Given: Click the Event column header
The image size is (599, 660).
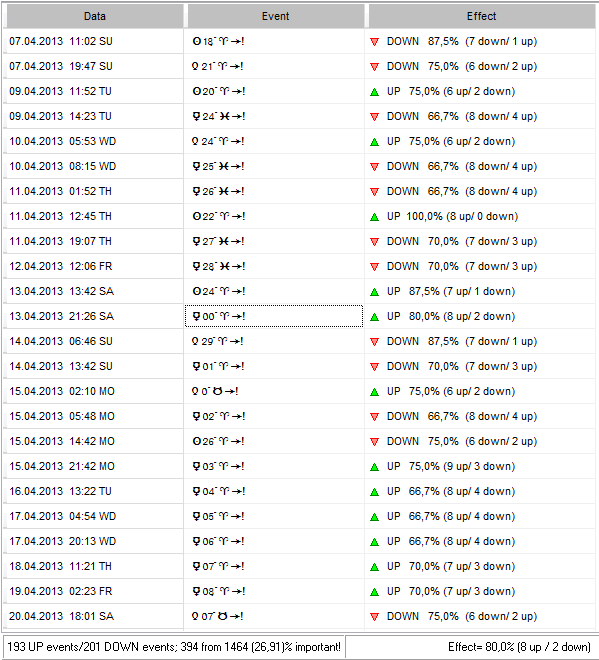Looking at the screenshot, I should coord(275,16).
